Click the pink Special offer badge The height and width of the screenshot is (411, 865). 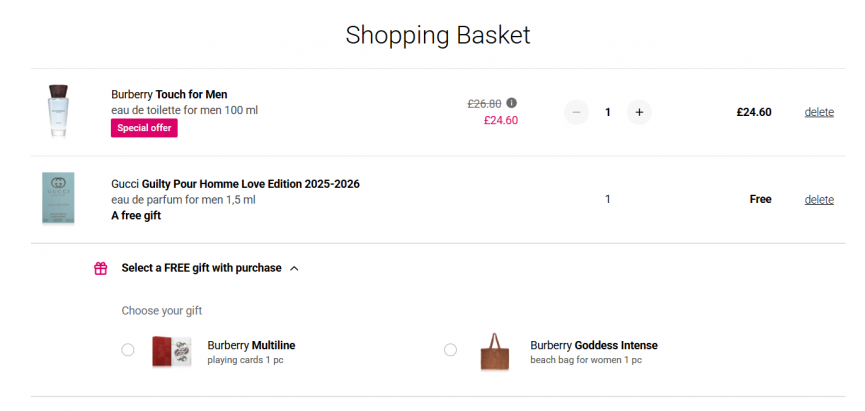[143, 128]
